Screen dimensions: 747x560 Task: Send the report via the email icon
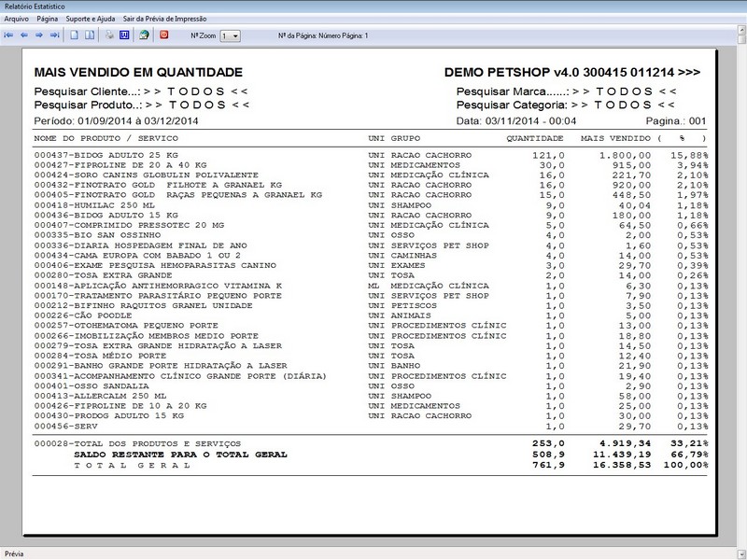point(142,35)
